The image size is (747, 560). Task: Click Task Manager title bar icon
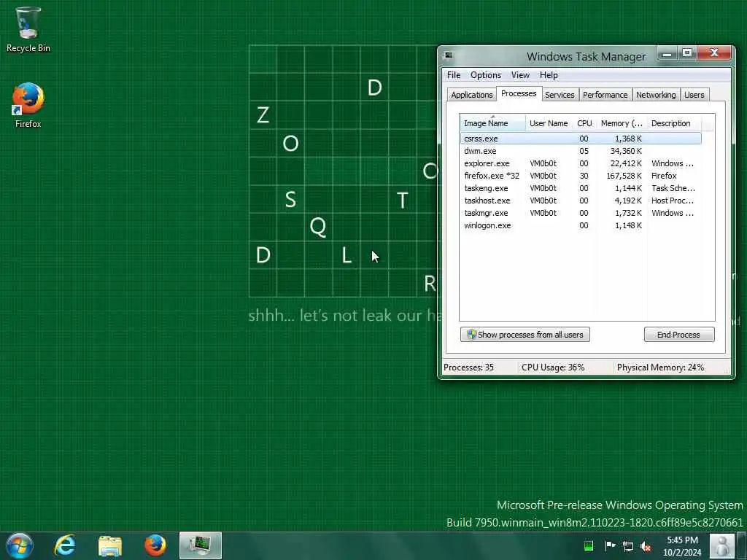coord(449,55)
